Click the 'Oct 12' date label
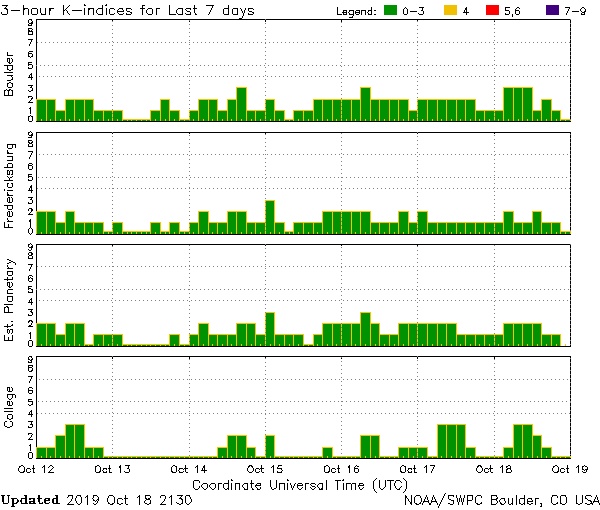 [36, 469]
